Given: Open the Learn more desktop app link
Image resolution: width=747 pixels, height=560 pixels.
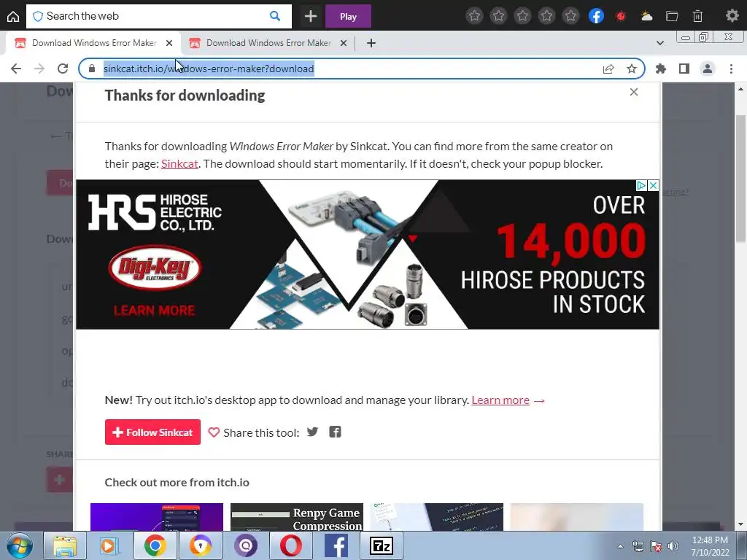Looking at the screenshot, I should tap(500, 400).
